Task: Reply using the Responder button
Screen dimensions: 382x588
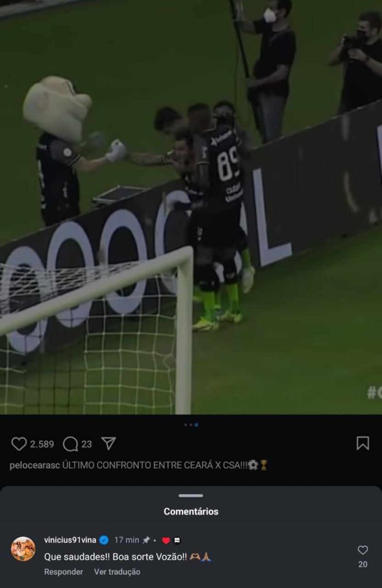Action: point(63,572)
